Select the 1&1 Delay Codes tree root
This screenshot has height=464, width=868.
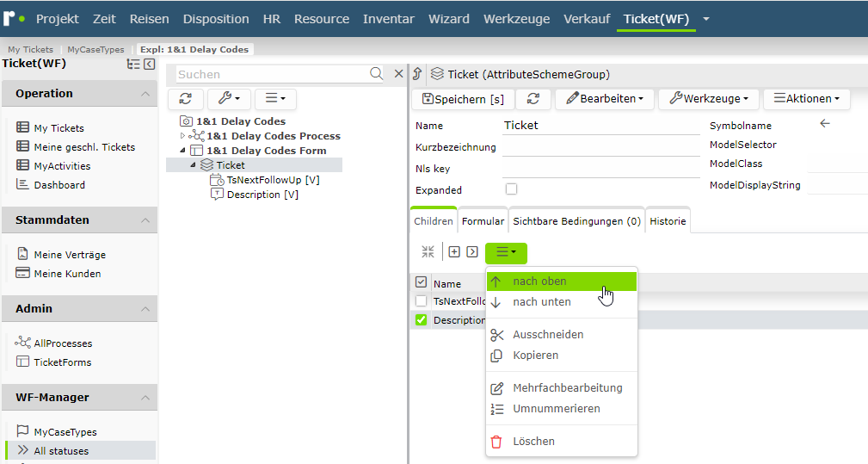241,121
